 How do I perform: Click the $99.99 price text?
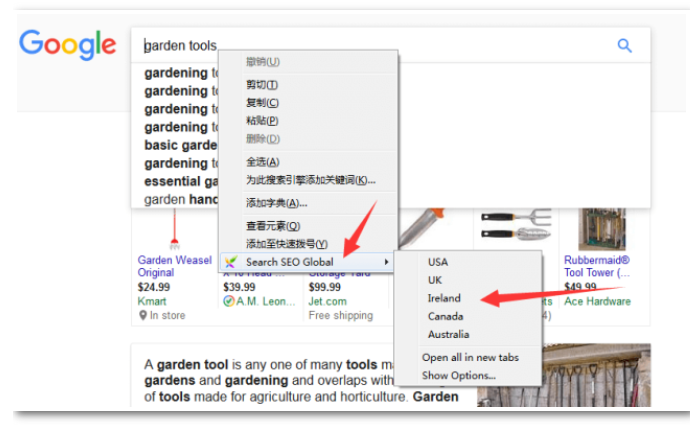(x=325, y=287)
